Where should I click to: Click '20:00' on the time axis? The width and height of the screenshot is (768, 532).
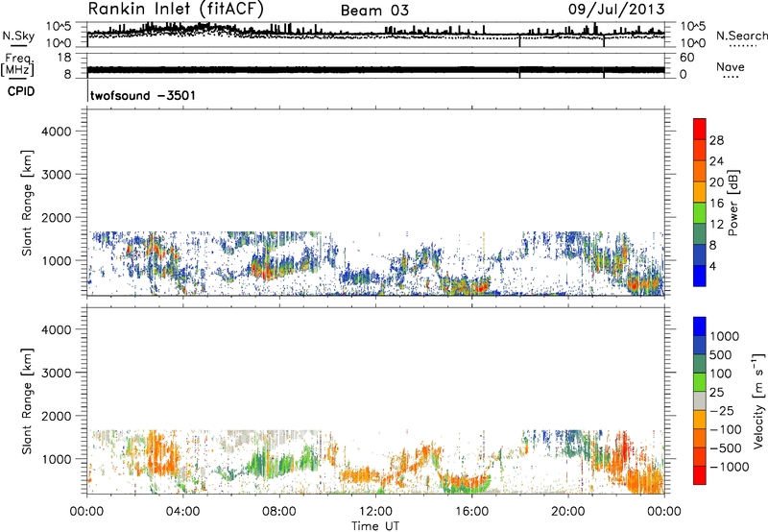click(568, 512)
